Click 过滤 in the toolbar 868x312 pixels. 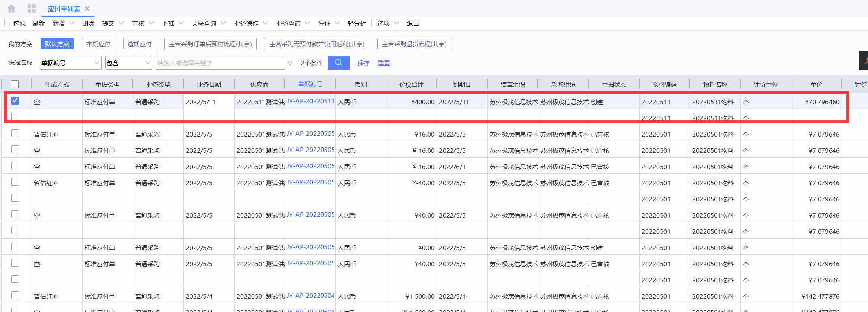coord(19,24)
